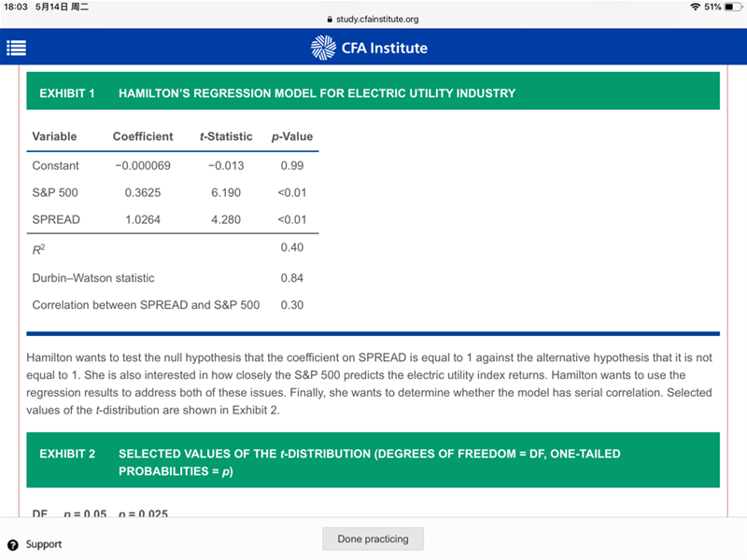
Task: Click the coefficient value 0.3625
Action: coord(143,193)
